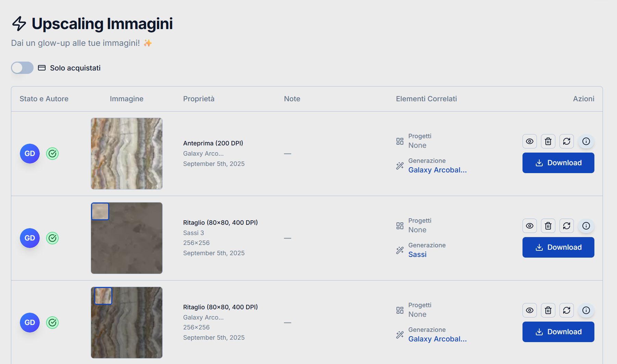This screenshot has height=364, width=617.
Task: Download the Anteprima (200 DPI) image
Action: click(558, 162)
